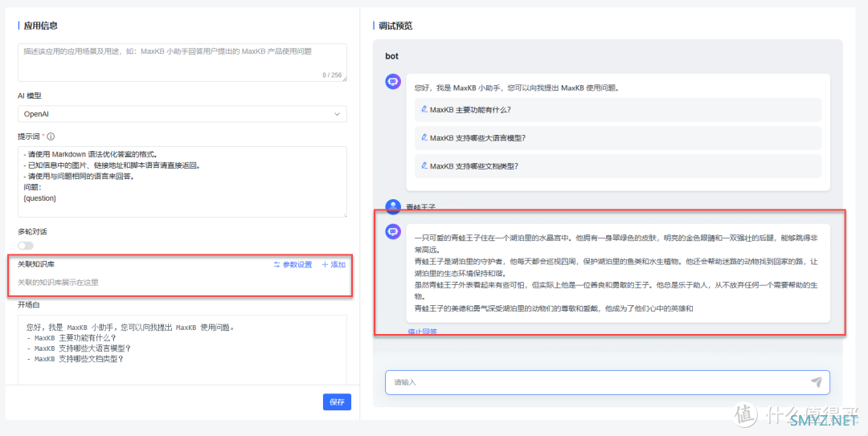Click the 0 / 256 character counter
The height and width of the screenshot is (436, 868).
click(332, 75)
